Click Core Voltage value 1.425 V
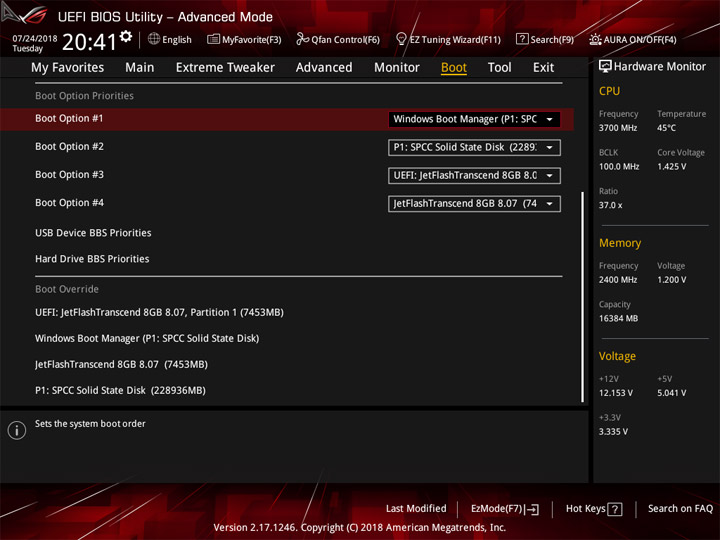 pos(672,167)
